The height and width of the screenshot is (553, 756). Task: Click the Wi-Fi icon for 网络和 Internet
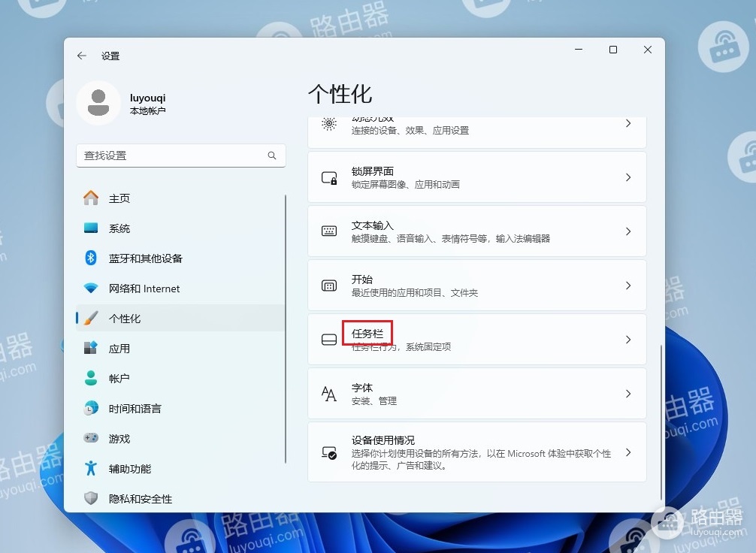(91, 289)
